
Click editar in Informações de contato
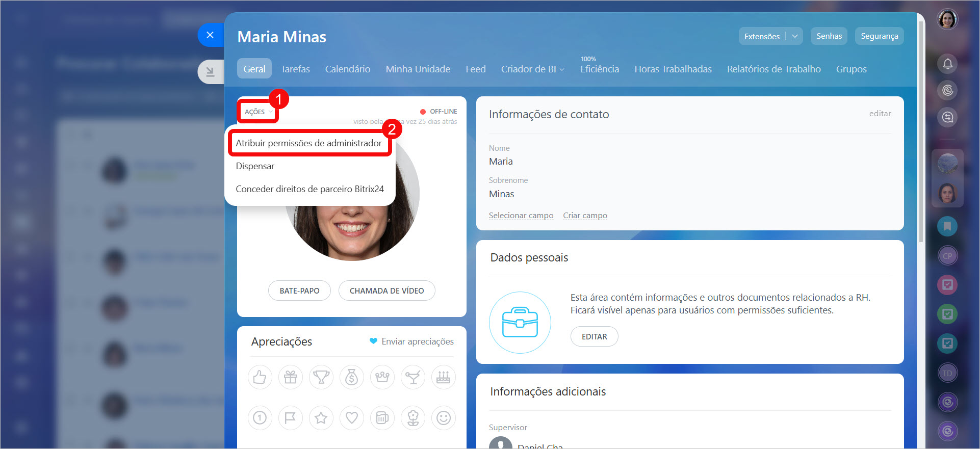[x=880, y=114]
